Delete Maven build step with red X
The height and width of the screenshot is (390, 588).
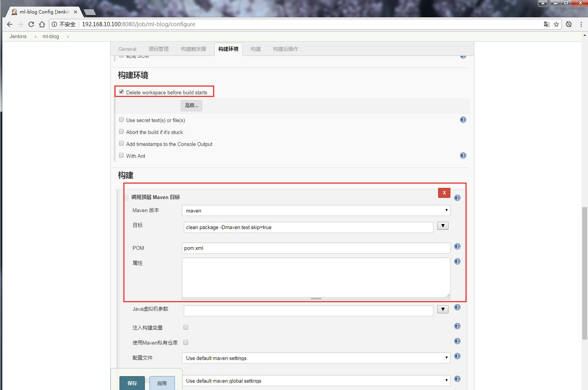point(444,192)
